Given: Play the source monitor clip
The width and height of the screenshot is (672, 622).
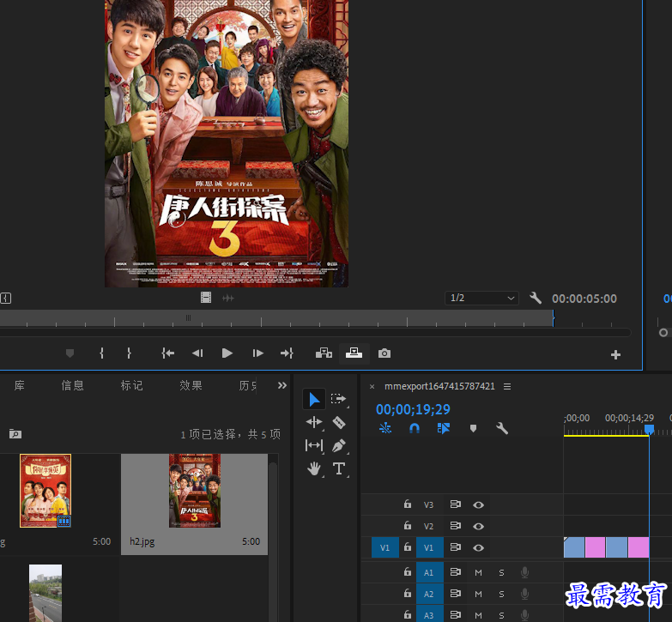Looking at the screenshot, I should [x=227, y=353].
